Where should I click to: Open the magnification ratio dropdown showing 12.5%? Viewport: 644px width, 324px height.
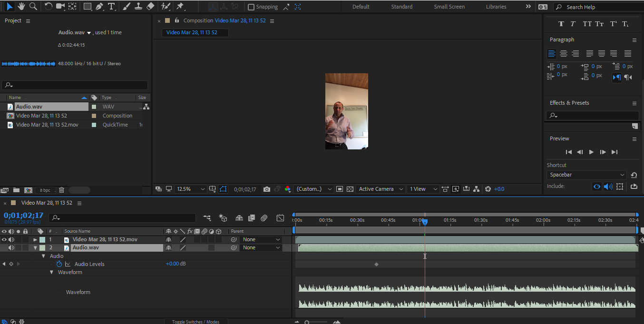click(x=190, y=189)
